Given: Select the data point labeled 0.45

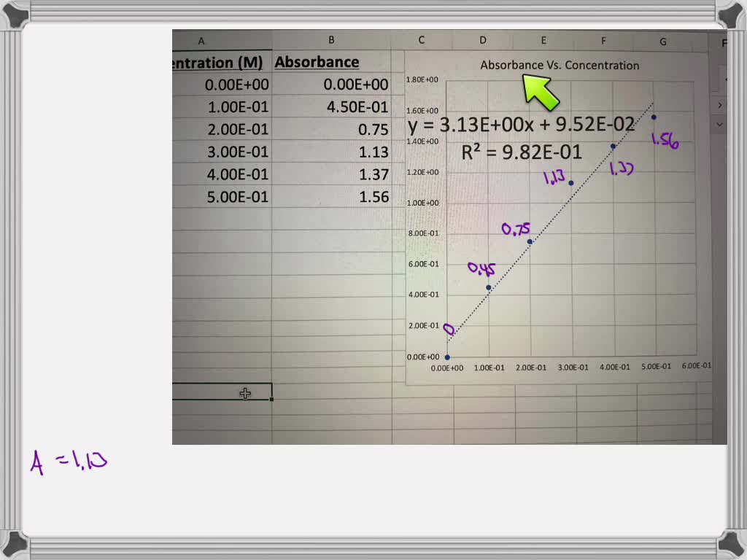Looking at the screenshot, I should point(488,289).
